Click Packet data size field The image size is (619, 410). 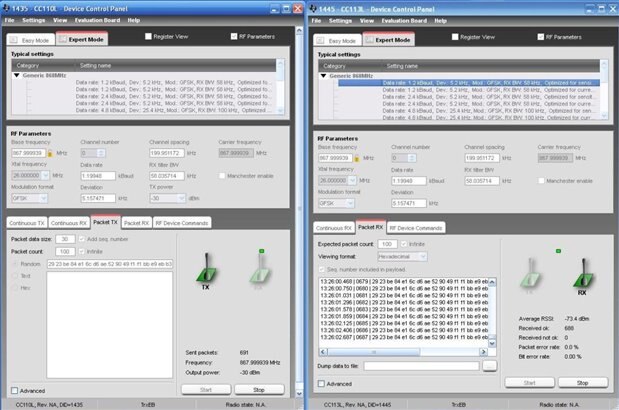coord(65,239)
